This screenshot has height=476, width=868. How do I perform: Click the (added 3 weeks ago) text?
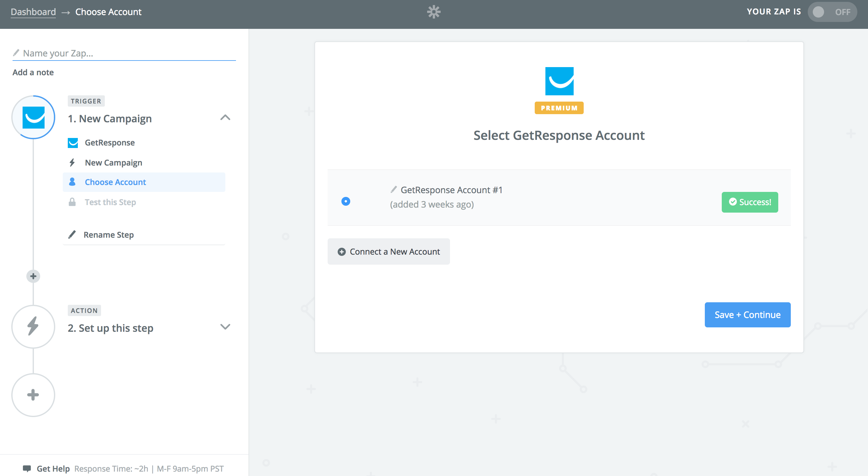[x=432, y=204]
